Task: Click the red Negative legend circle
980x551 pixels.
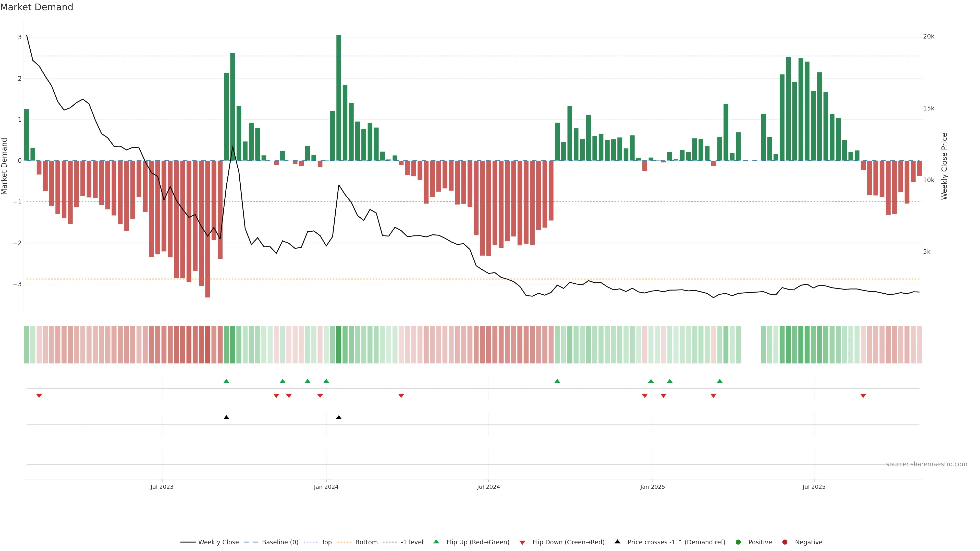Action: point(785,542)
